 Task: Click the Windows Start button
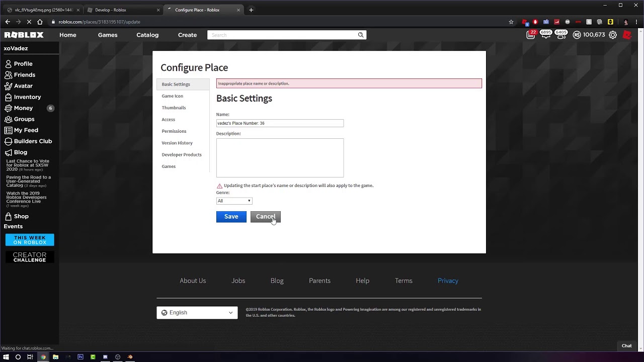pos(6,357)
